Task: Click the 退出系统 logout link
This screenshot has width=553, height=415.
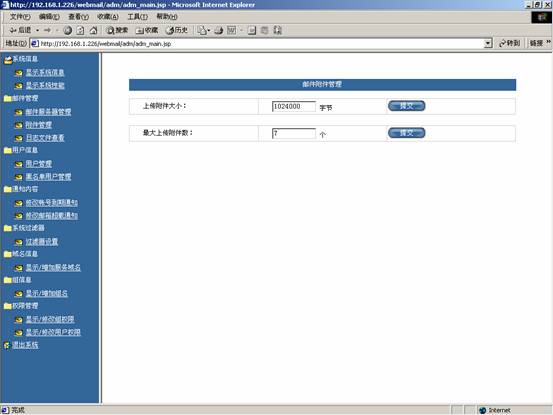Action: pyautogui.click(x=25, y=345)
